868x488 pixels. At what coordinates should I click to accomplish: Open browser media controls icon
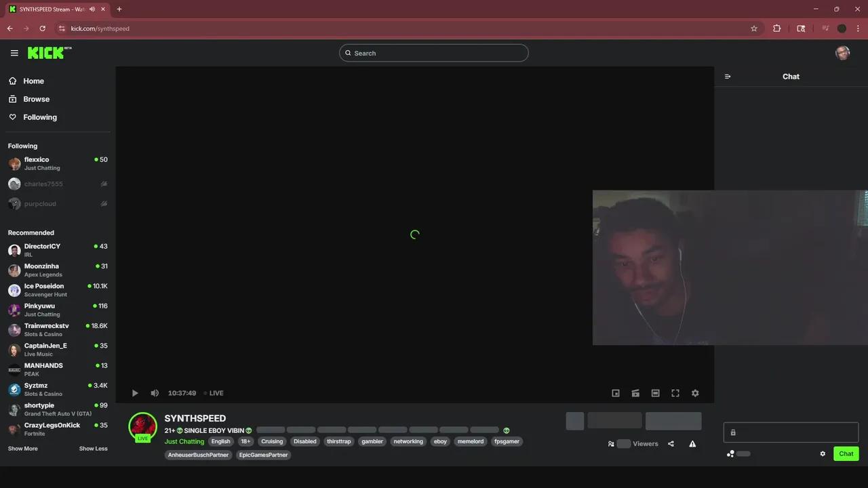[825, 28]
